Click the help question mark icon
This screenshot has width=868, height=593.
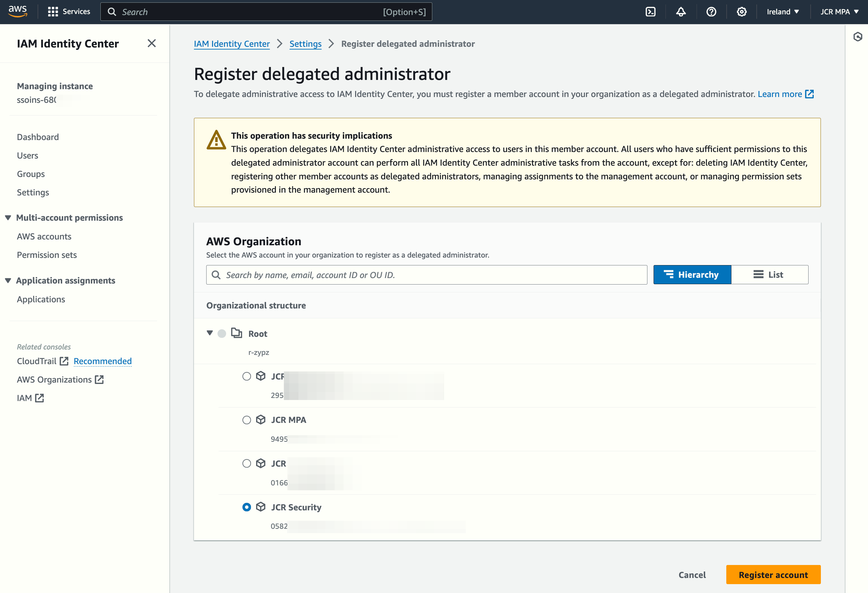pos(711,12)
